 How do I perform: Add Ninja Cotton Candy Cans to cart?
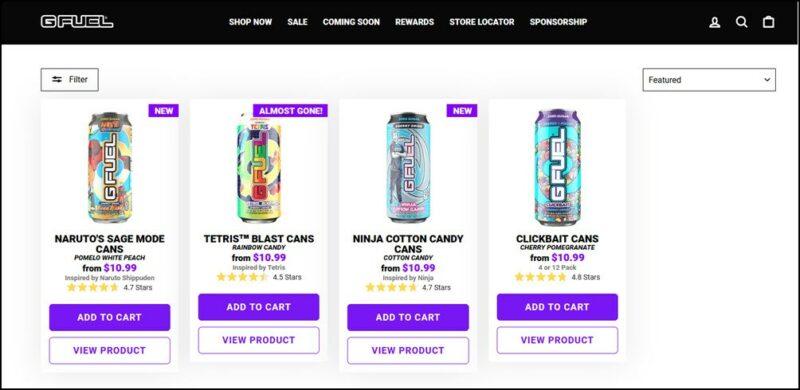pos(408,318)
